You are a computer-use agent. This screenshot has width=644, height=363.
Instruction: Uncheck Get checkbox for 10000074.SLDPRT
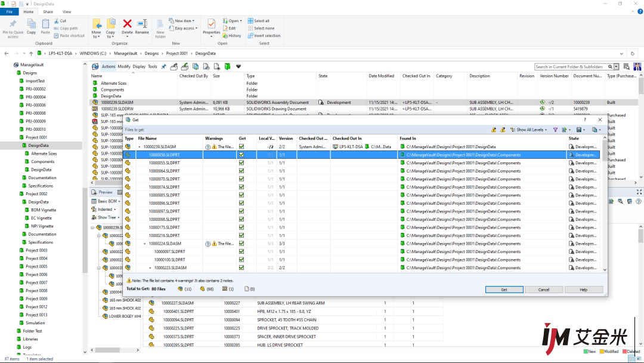pos(241,187)
